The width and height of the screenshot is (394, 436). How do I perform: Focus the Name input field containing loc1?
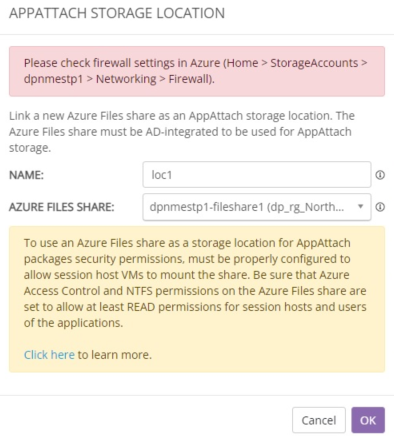pos(257,175)
